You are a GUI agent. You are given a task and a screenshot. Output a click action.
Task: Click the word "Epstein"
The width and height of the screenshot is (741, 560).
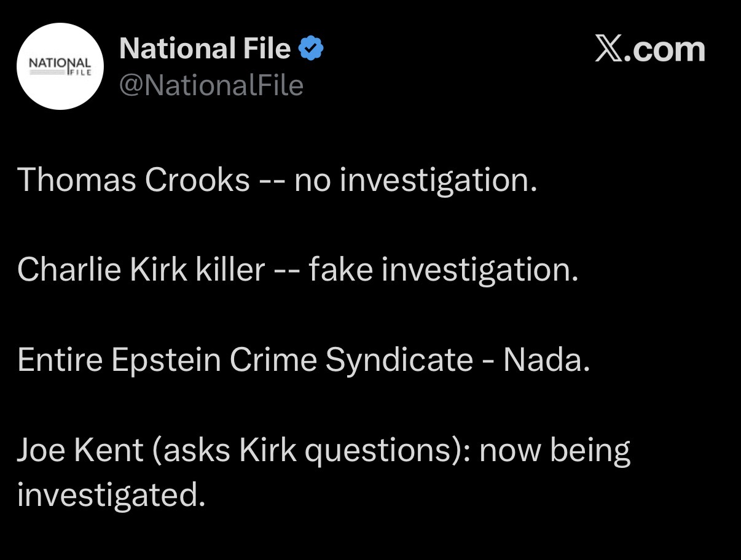click(x=167, y=360)
